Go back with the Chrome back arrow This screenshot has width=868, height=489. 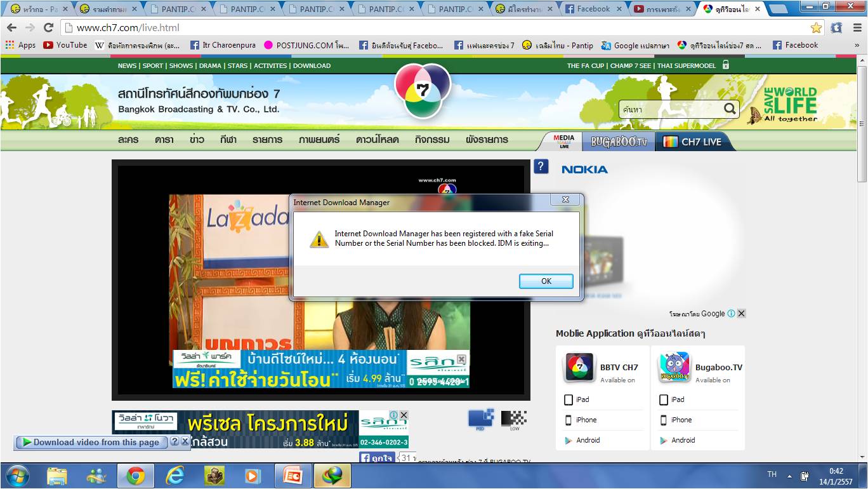coord(11,27)
